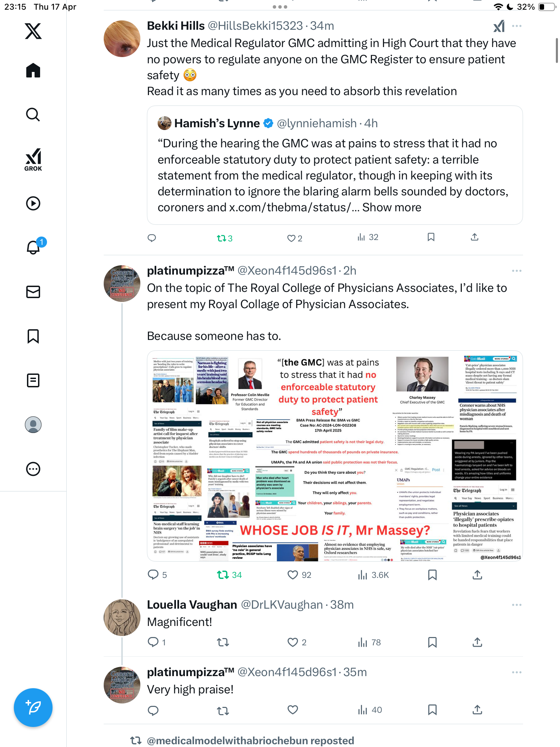Screen dimensions: 560x747
Task: Open the Lists icon in sidebar
Action: 33,380
